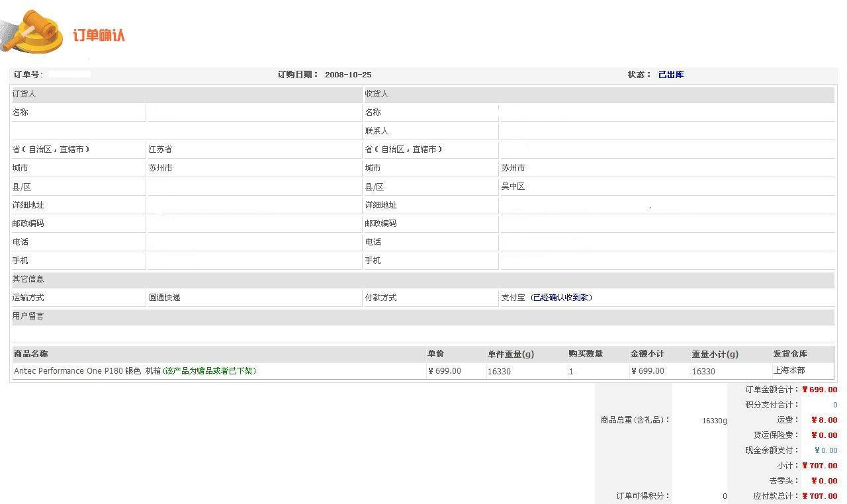Click the gavel logo icon

(34, 32)
